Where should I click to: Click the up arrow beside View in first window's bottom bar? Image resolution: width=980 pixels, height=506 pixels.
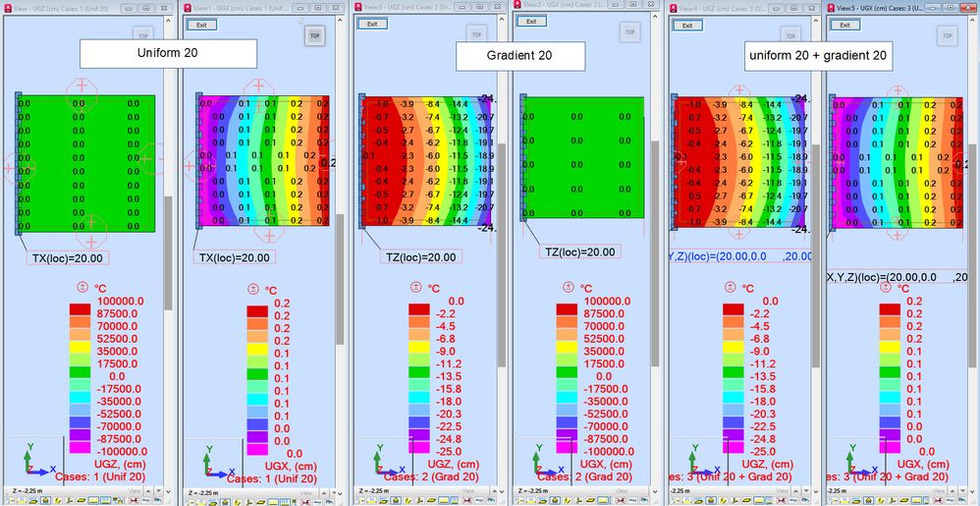click(x=148, y=491)
